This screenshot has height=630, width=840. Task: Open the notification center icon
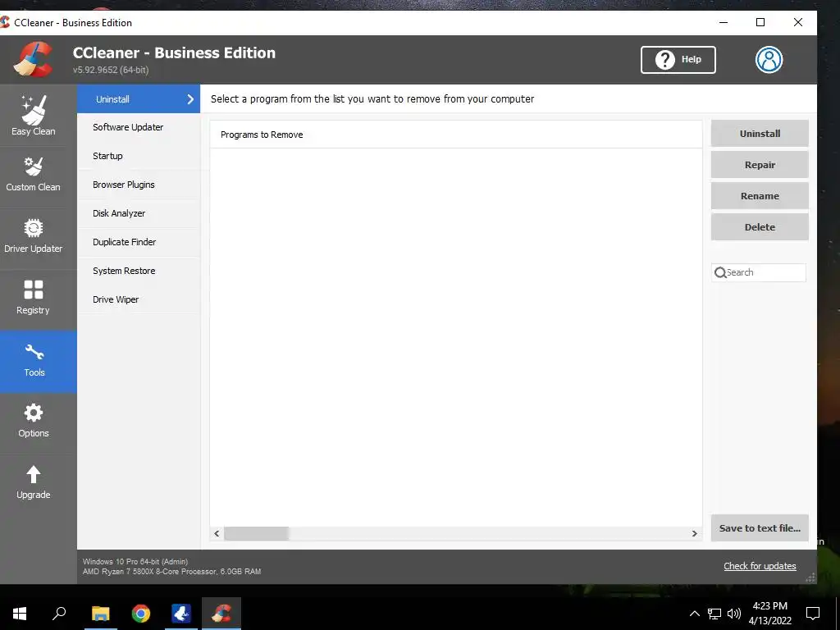point(813,614)
